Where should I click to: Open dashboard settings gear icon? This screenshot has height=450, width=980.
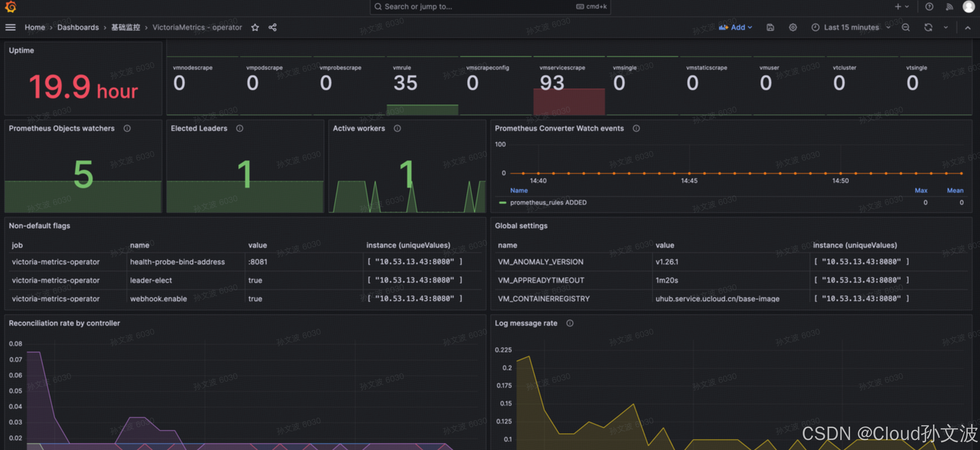tap(793, 27)
